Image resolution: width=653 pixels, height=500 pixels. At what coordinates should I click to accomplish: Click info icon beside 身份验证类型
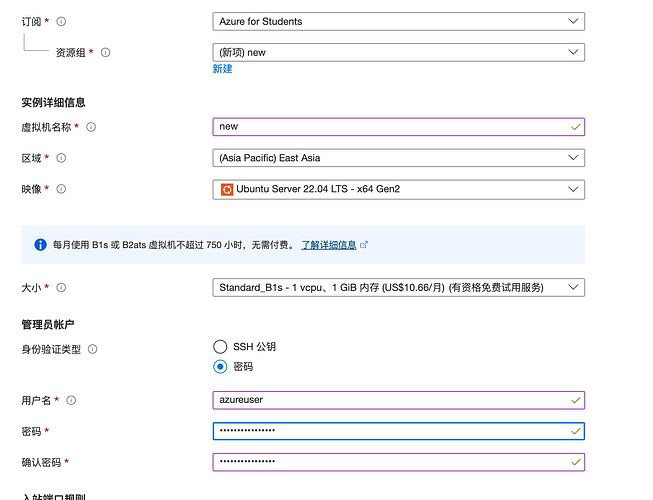pyautogui.click(x=92, y=349)
